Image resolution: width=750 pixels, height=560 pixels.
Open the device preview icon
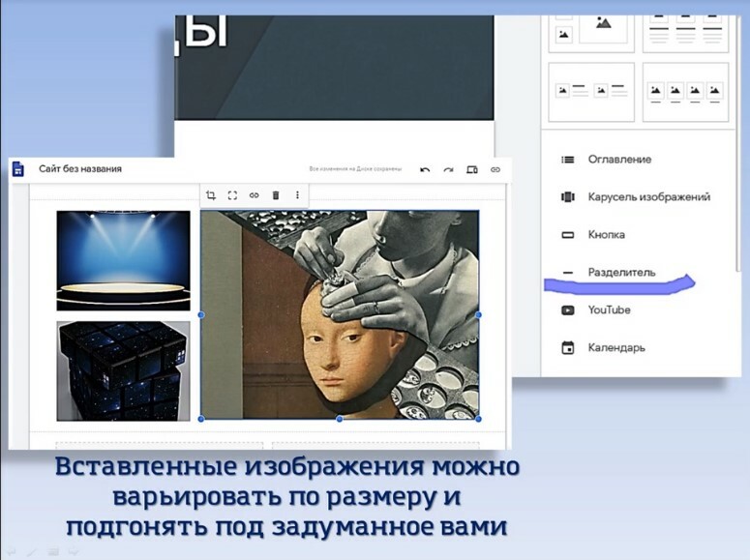(x=471, y=170)
